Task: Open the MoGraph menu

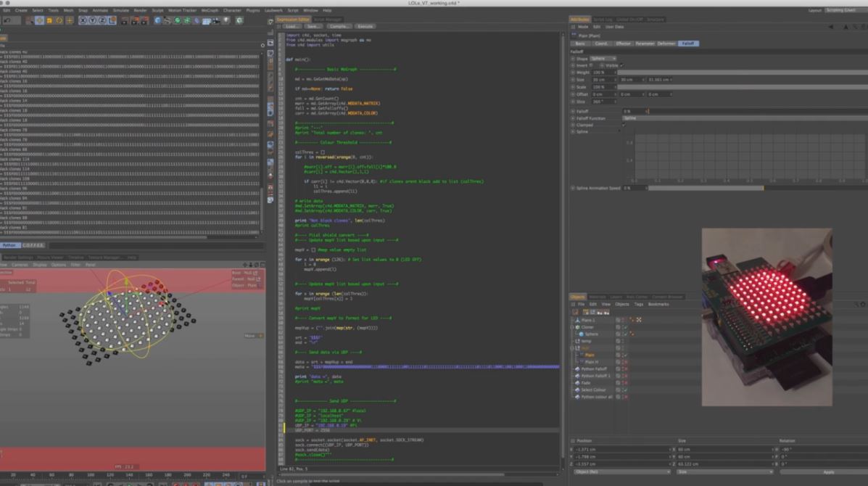Action: 210,10
